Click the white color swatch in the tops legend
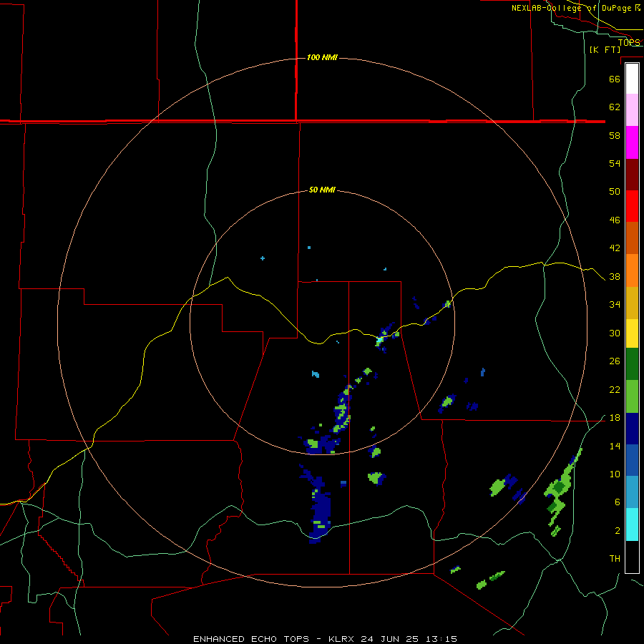The height and width of the screenshot is (644, 644). (x=632, y=79)
